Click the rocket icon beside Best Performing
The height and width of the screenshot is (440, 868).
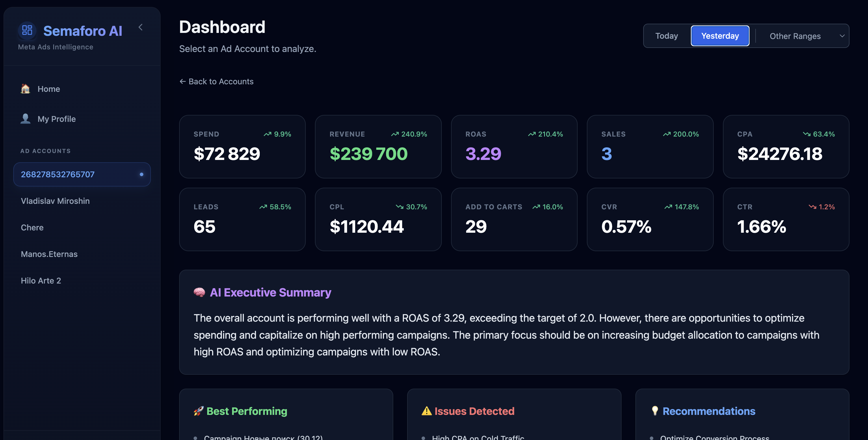click(x=199, y=411)
